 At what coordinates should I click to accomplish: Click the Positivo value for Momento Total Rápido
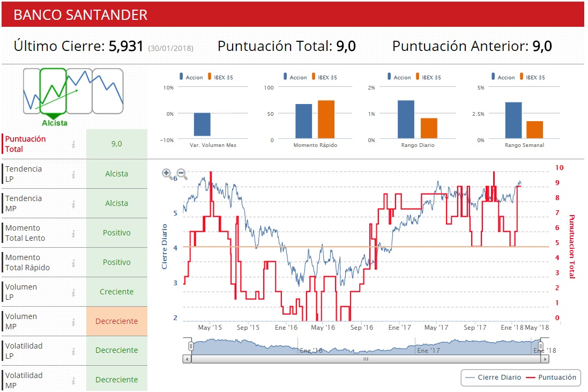click(x=117, y=263)
